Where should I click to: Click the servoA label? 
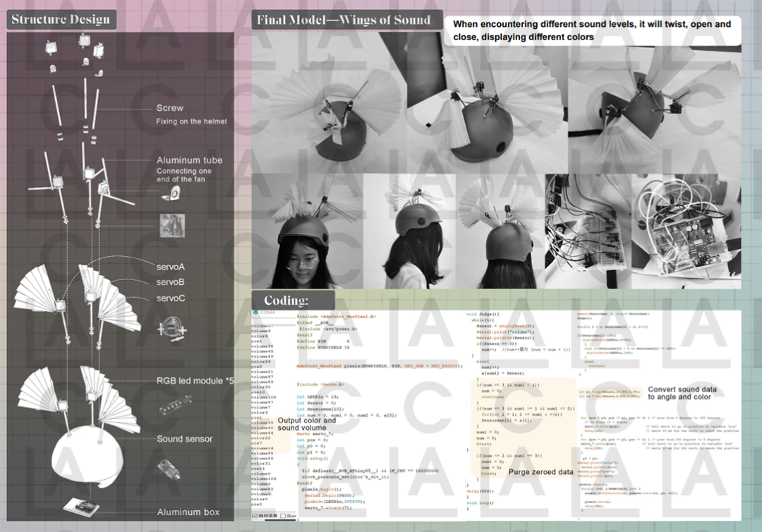(x=171, y=267)
